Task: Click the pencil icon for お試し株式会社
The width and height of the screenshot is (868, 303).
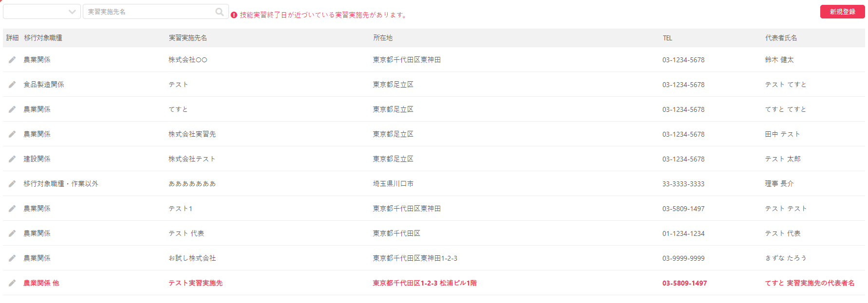Action: [x=12, y=258]
